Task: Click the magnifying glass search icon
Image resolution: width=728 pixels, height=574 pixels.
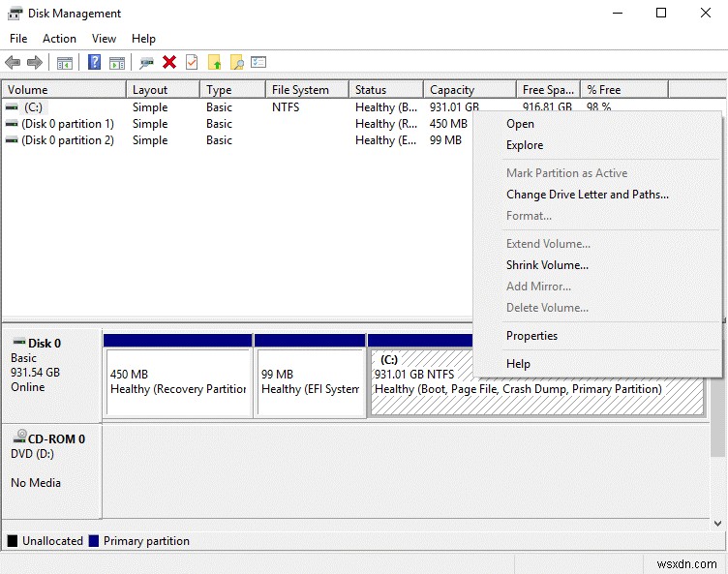Action: pos(236,63)
